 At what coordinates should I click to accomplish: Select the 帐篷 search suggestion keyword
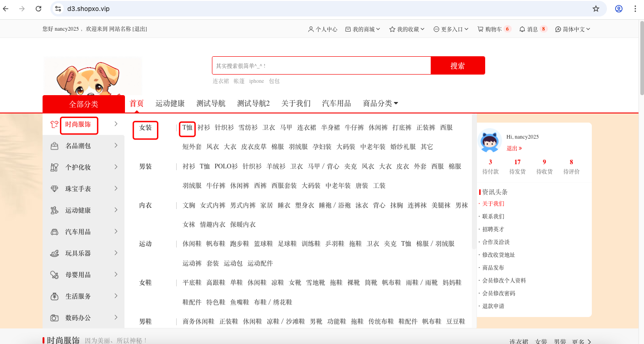(x=239, y=81)
